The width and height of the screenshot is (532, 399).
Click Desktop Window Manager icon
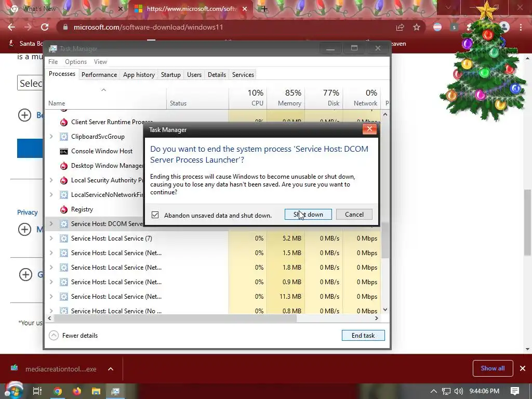[x=64, y=166]
